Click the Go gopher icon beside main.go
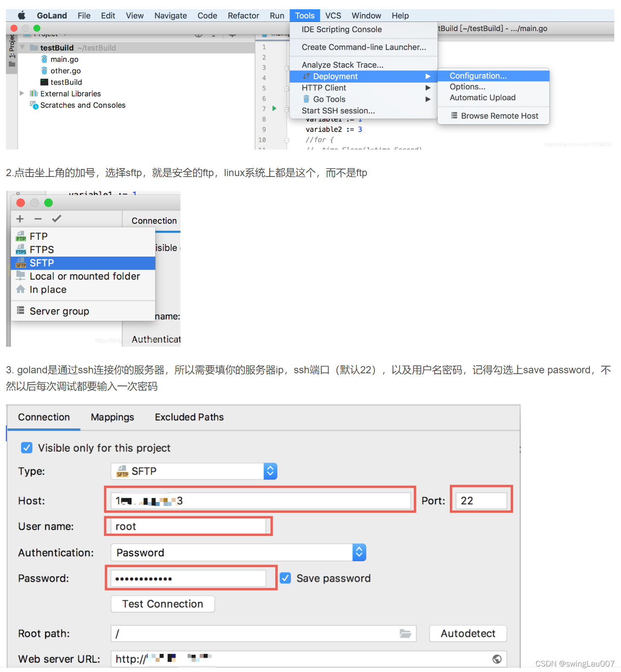Image resolution: width=621 pixels, height=672 pixels. [44, 59]
